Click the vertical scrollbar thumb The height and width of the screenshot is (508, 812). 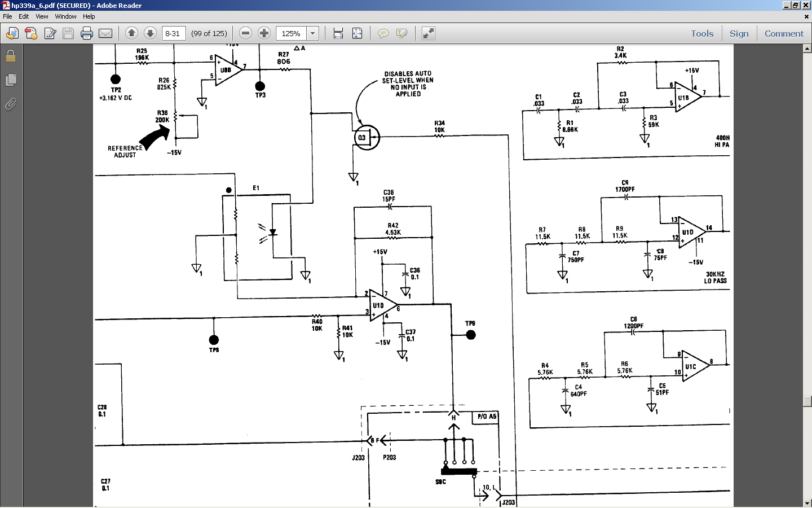point(807,401)
